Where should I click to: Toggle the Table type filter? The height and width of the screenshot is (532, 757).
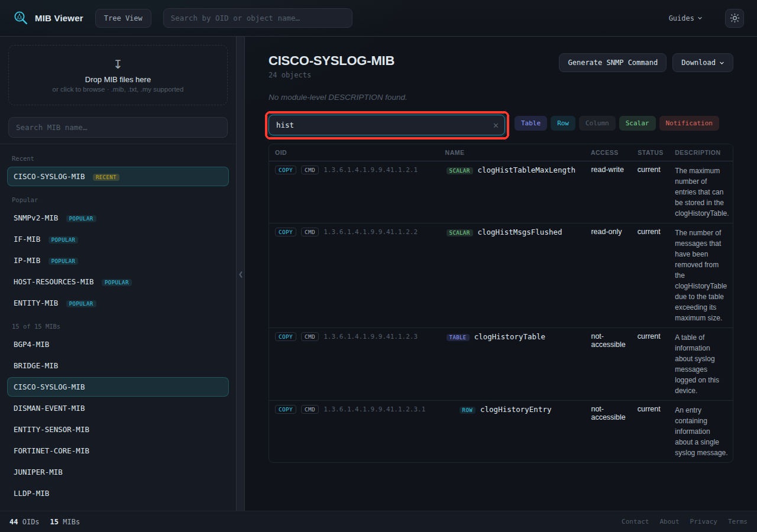(x=530, y=124)
